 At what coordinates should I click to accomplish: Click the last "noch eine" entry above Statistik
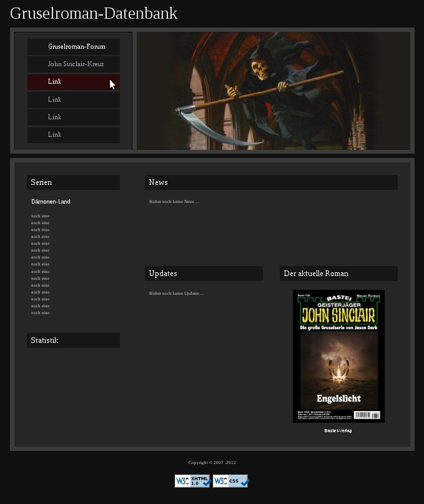point(40,313)
